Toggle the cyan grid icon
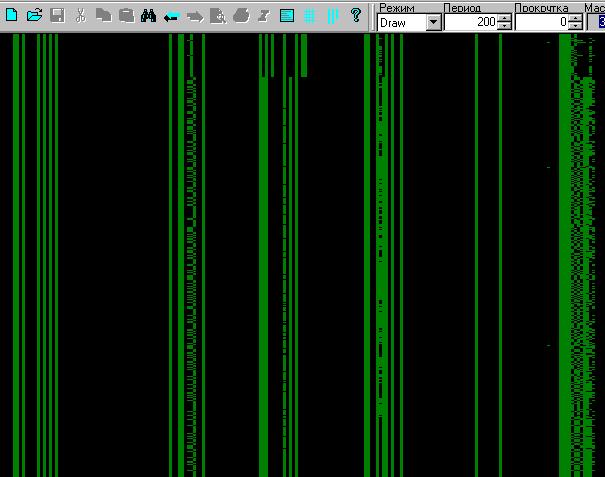The width and height of the screenshot is (605, 477). point(309,16)
